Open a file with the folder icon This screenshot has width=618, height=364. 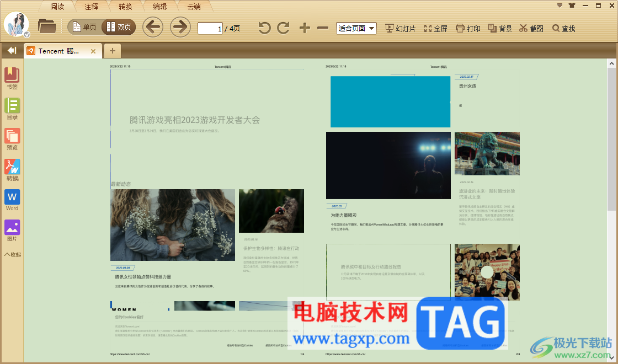47,26
